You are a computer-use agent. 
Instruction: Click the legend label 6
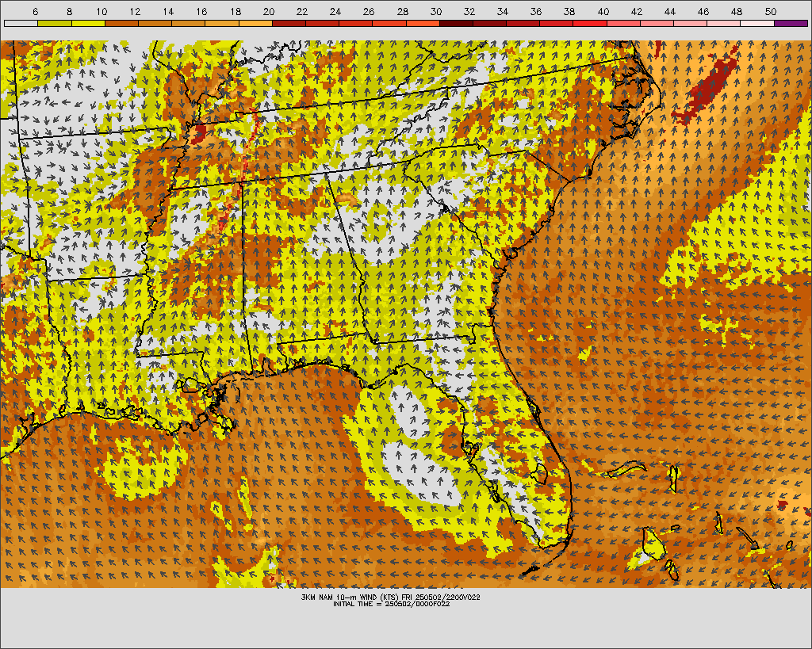click(x=35, y=11)
